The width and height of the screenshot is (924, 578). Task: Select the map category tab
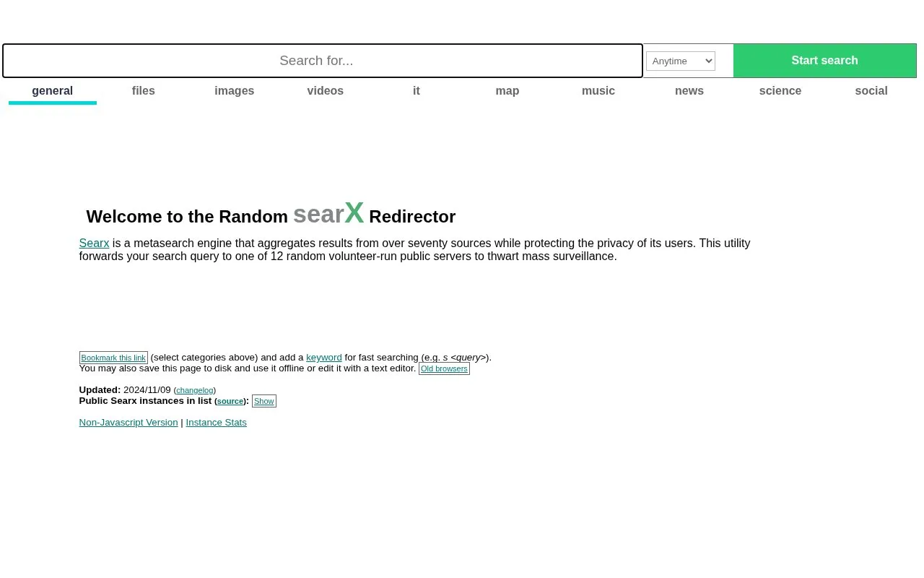pos(507,91)
